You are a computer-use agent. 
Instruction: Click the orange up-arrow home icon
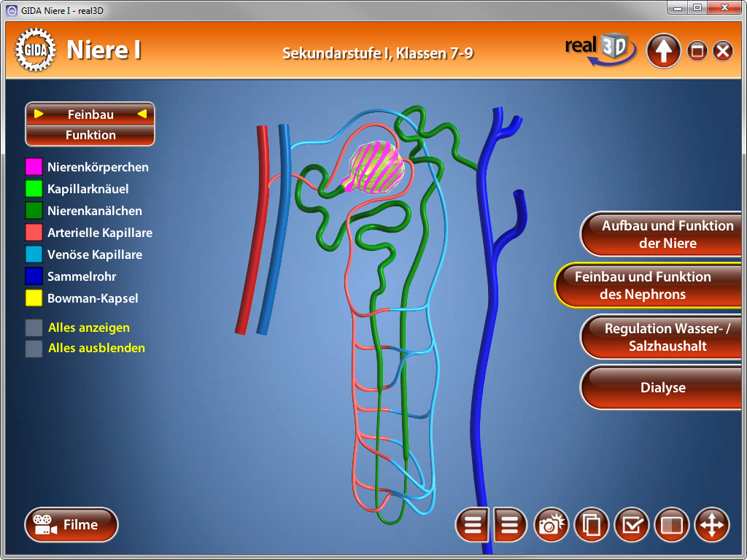663,50
